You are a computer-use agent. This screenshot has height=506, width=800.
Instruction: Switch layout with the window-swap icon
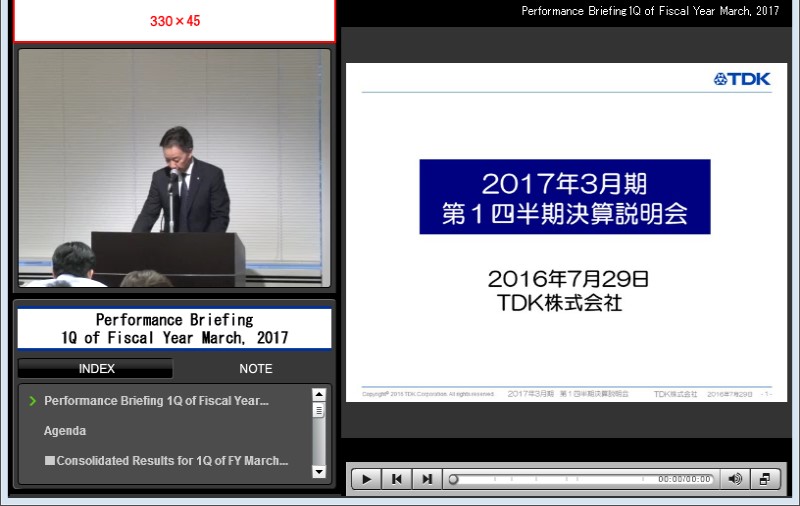(x=765, y=479)
